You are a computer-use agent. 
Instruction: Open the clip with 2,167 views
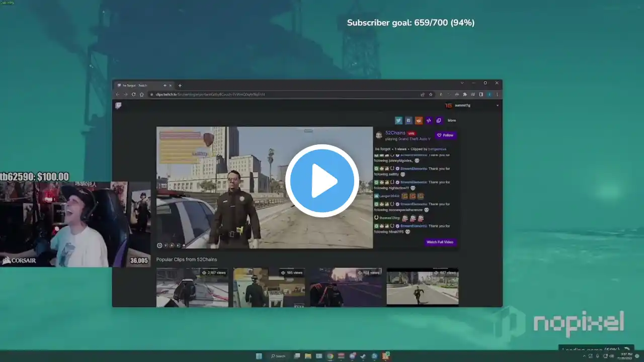192,287
